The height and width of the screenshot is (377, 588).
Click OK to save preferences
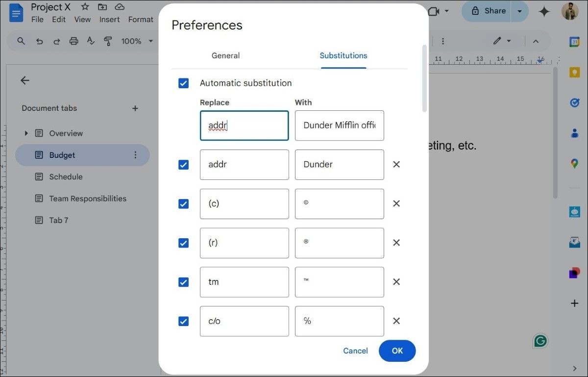coord(397,351)
